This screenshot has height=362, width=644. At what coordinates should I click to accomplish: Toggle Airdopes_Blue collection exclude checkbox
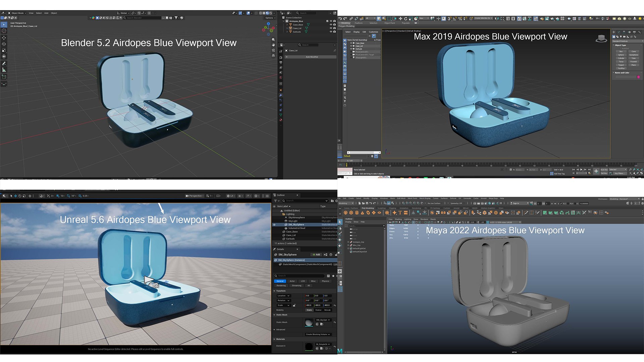(327, 21)
